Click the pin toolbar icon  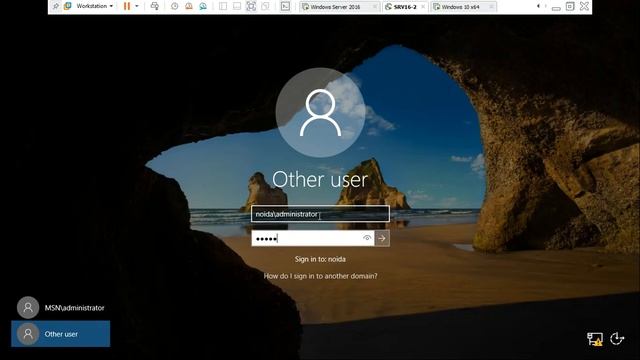pyautogui.click(x=56, y=6)
